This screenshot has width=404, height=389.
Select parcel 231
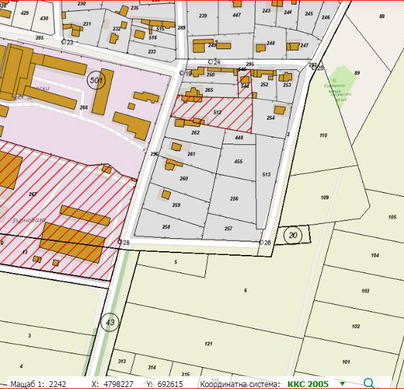[87, 24]
